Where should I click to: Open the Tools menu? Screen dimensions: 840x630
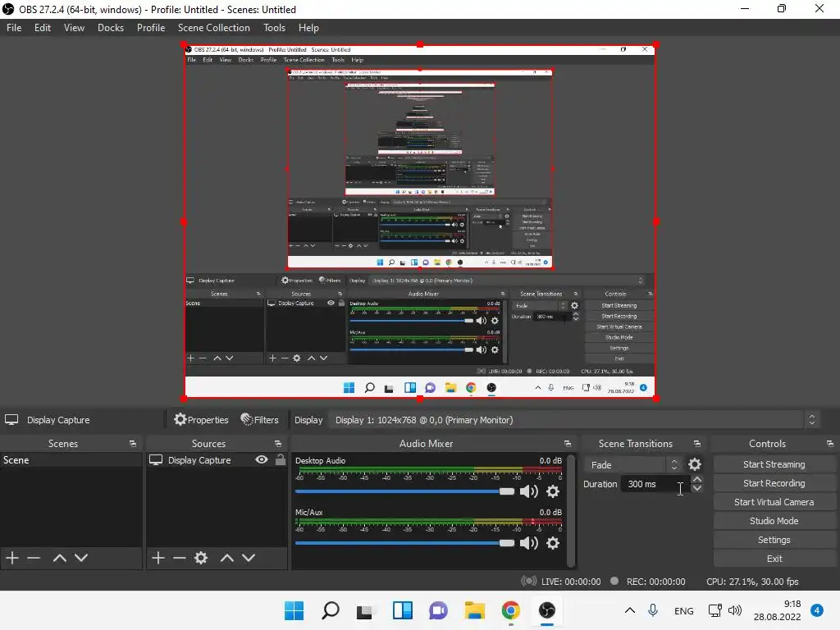pos(274,28)
